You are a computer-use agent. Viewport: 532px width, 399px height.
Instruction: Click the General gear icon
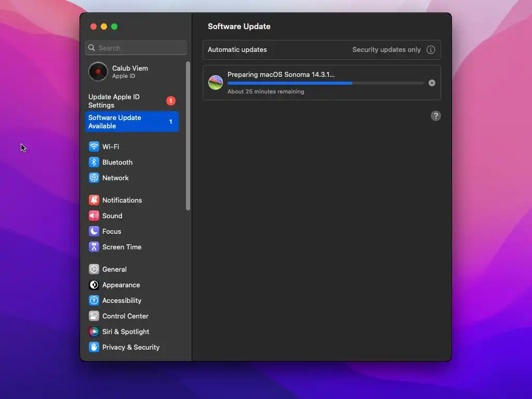[x=94, y=270]
